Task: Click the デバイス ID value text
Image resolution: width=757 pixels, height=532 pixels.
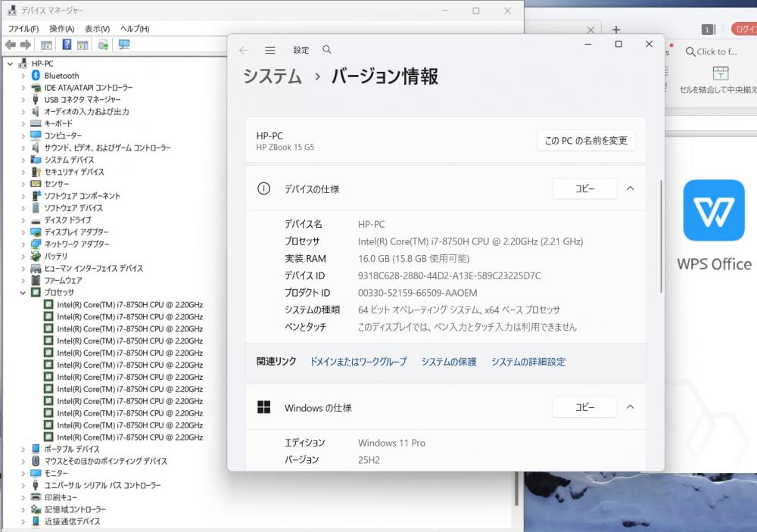Action: (x=449, y=275)
